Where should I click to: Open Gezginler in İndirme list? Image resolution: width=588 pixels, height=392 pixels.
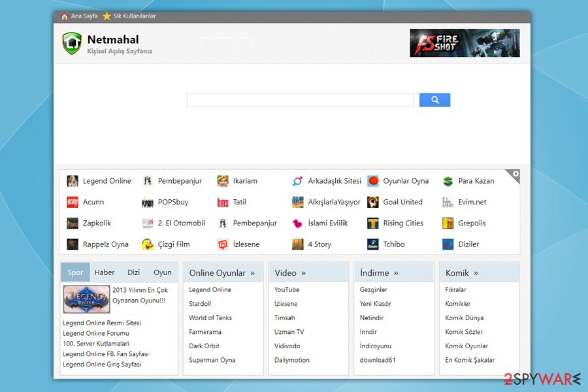(x=374, y=289)
